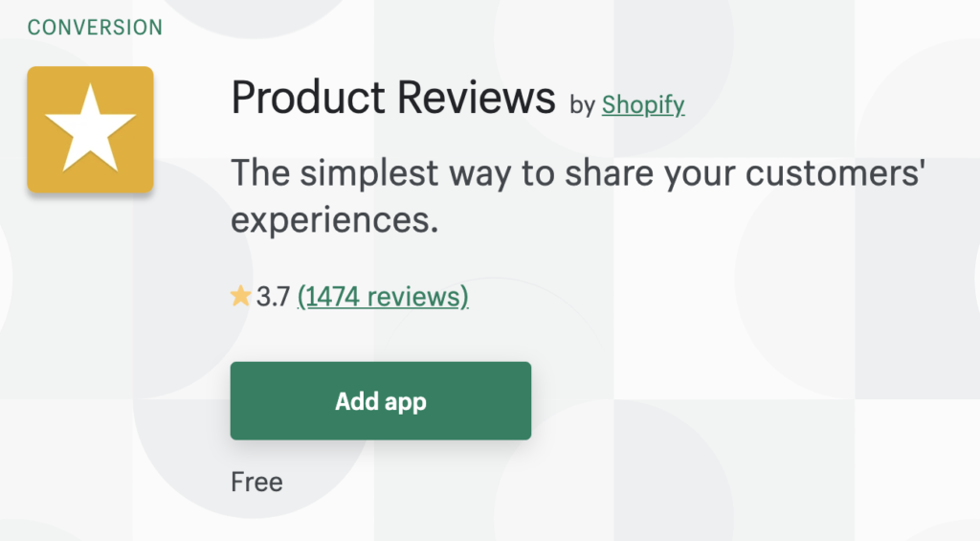The height and width of the screenshot is (541, 980).
Task: Click the yellow Product Reviews app icon
Action: click(90, 129)
